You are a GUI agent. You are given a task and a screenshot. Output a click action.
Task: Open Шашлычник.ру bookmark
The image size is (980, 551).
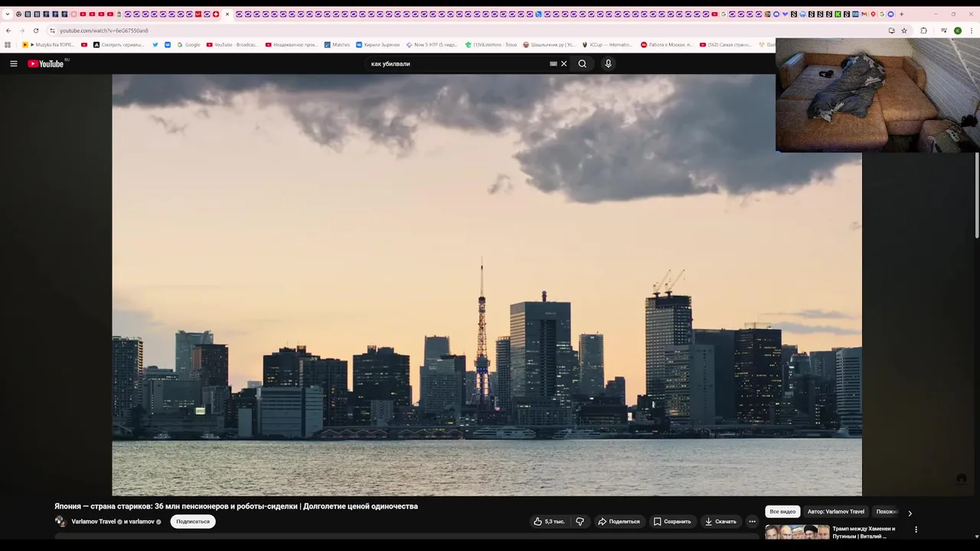(549, 44)
